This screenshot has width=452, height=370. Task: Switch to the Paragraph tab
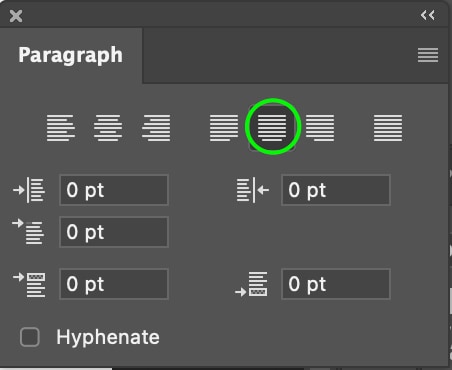(71, 55)
